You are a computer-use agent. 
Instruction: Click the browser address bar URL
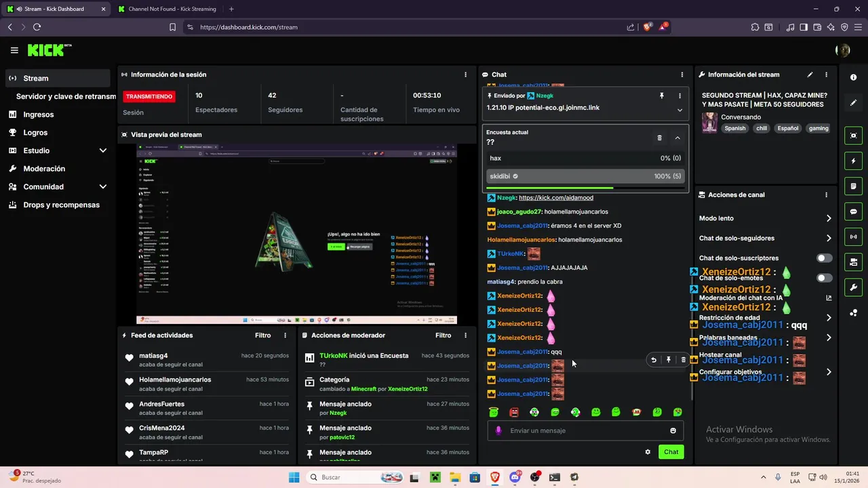249,27
